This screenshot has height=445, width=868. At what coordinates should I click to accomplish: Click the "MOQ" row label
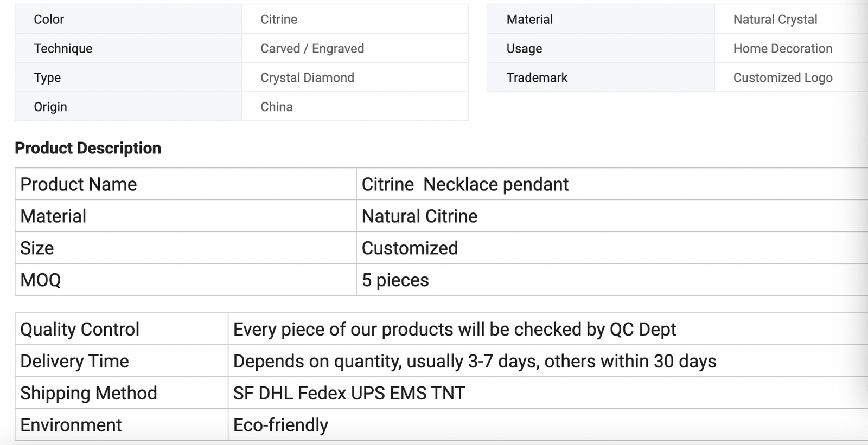click(41, 280)
